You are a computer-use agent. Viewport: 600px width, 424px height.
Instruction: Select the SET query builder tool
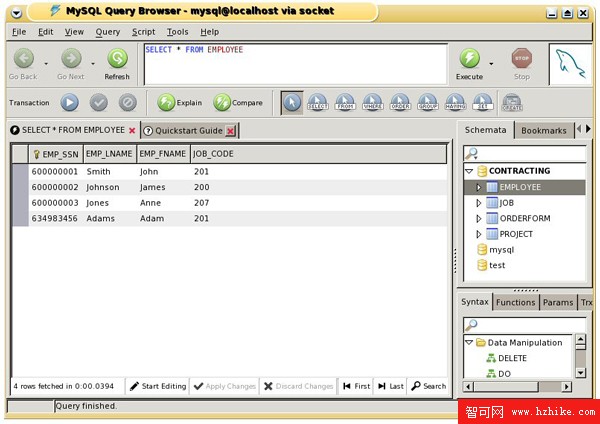point(483,103)
